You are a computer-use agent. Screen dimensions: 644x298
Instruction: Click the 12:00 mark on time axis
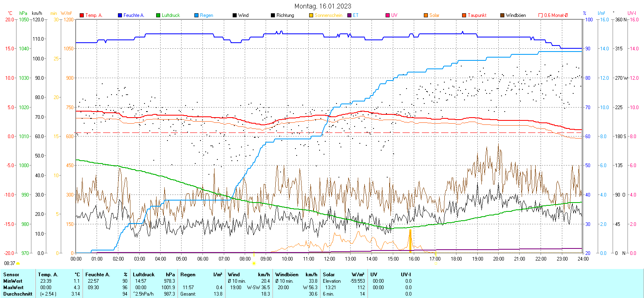[329, 259]
